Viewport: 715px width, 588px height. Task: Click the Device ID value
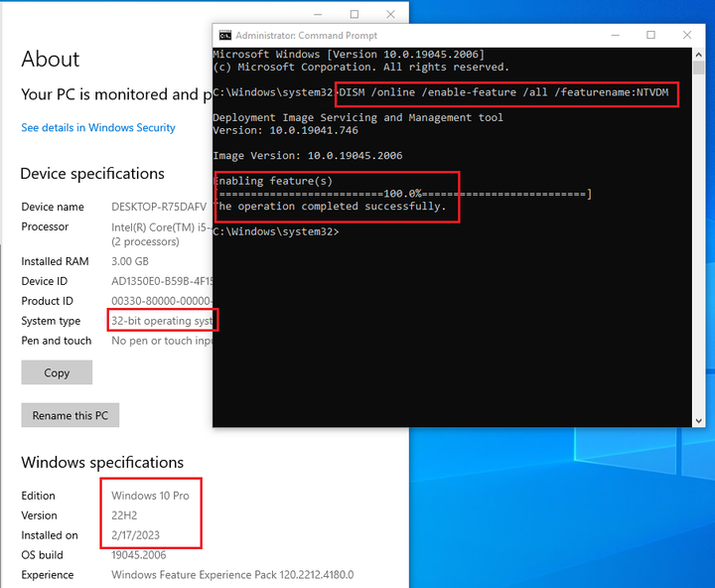162,281
